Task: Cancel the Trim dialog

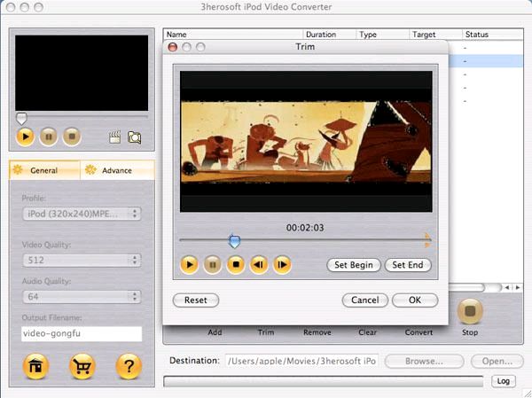Action: tap(365, 300)
